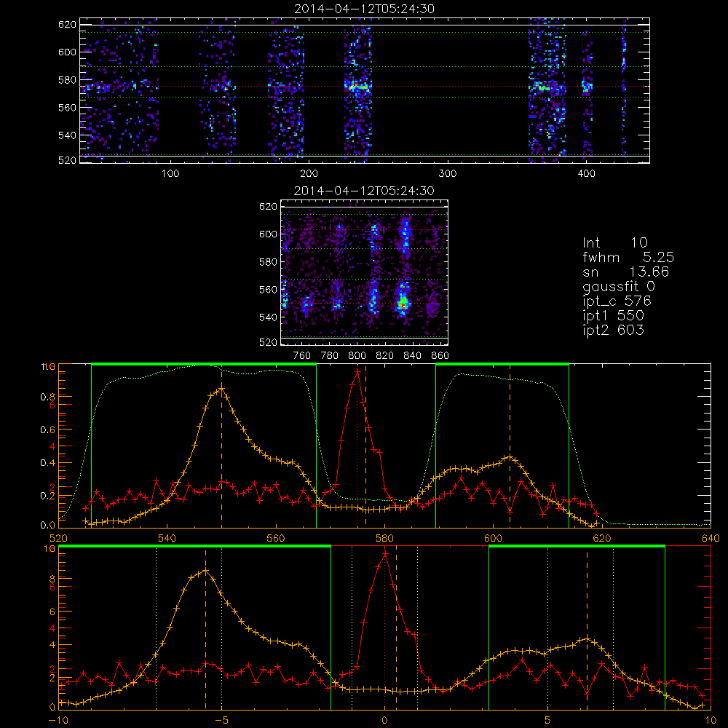Click the x-axis label 400 under the top panel

586,174
